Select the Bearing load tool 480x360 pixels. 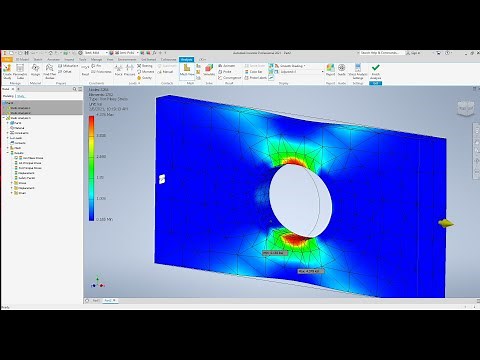(145, 66)
